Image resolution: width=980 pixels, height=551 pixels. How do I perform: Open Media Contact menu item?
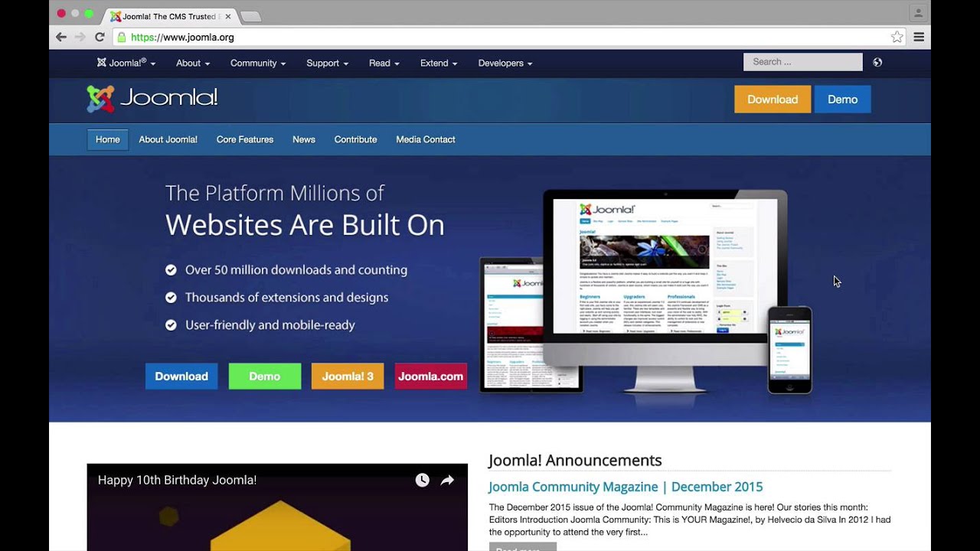click(426, 139)
